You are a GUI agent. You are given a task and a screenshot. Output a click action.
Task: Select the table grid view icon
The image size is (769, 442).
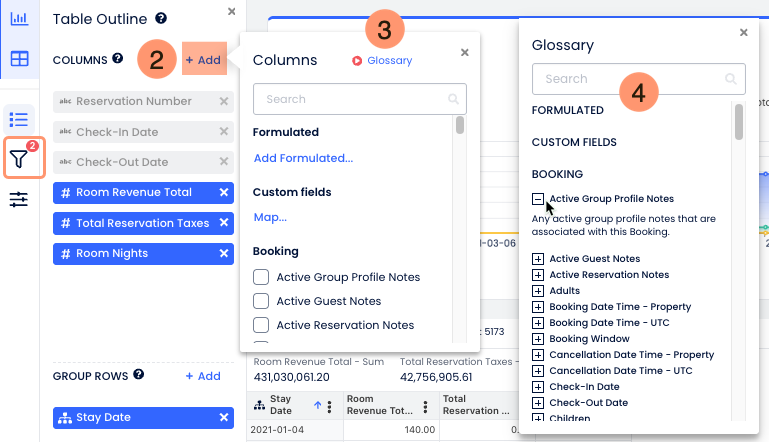(x=19, y=59)
